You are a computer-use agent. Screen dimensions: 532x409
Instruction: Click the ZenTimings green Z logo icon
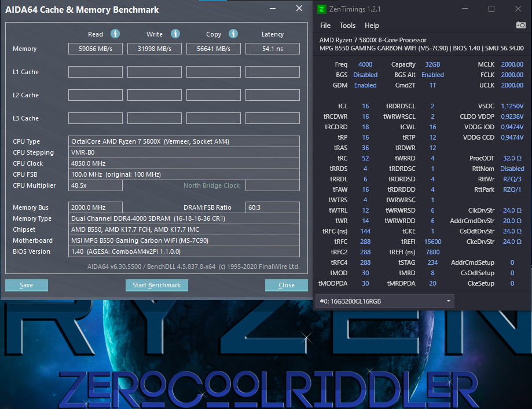click(x=321, y=9)
